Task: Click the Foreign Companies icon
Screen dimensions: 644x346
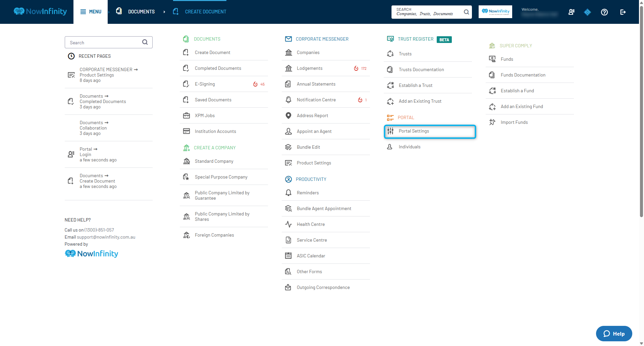Action: point(186,235)
